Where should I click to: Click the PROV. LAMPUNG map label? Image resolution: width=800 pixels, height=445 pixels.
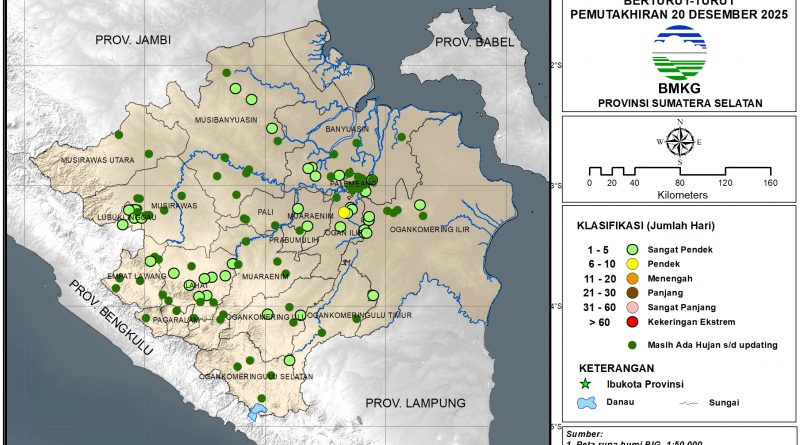tap(415, 402)
